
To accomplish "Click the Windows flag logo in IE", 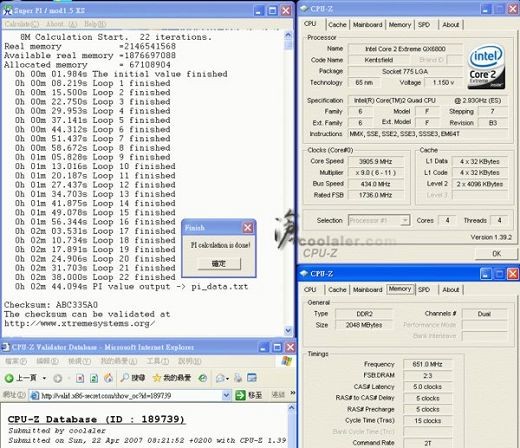I will point(286,361).
